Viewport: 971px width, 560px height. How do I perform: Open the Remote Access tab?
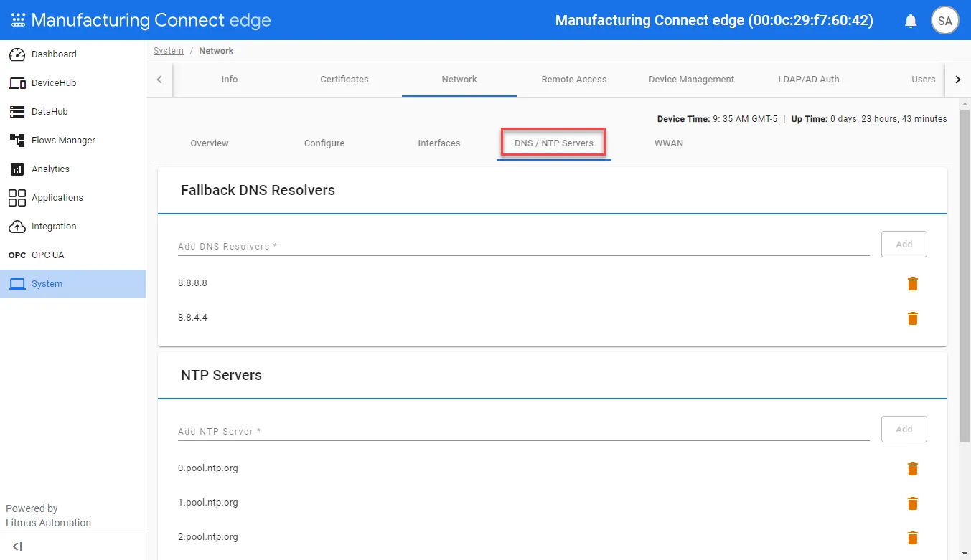[574, 80]
